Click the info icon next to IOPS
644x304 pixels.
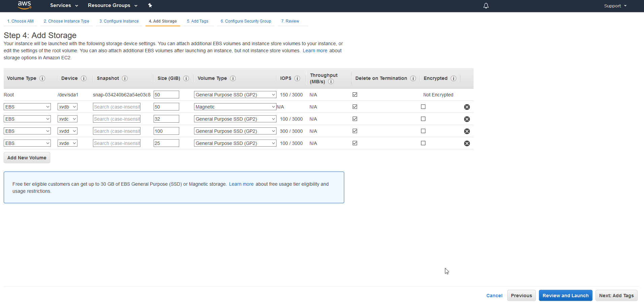(297, 78)
